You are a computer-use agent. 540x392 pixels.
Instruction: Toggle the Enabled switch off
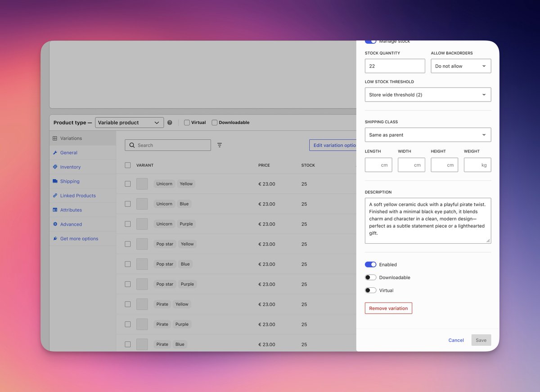point(370,264)
